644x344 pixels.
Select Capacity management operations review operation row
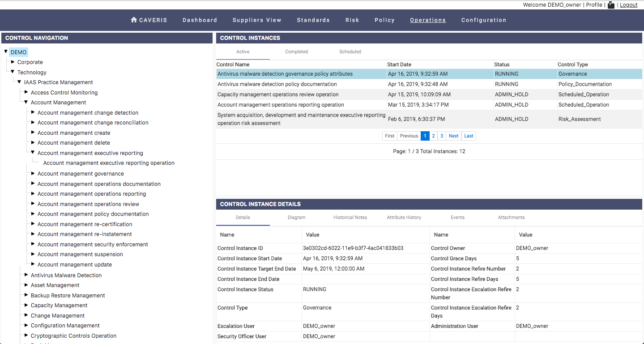(x=429, y=95)
